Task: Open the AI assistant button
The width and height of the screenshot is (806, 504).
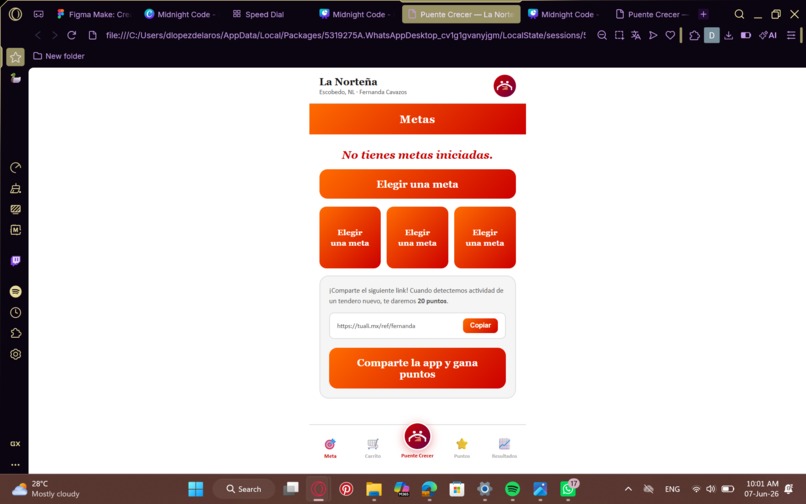Action: (x=768, y=35)
